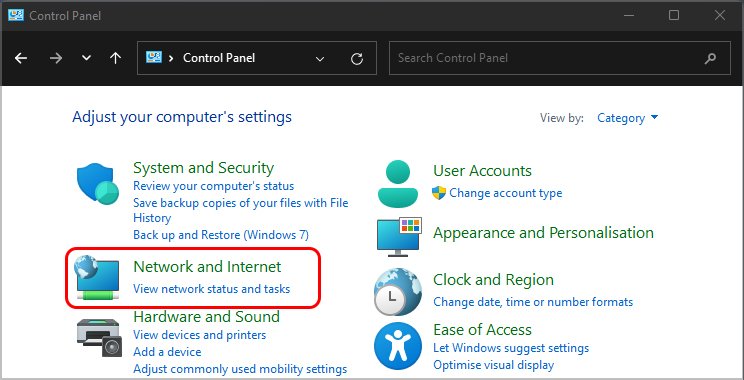744x380 pixels.
Task: Click the search magnifier icon
Action: click(x=710, y=58)
